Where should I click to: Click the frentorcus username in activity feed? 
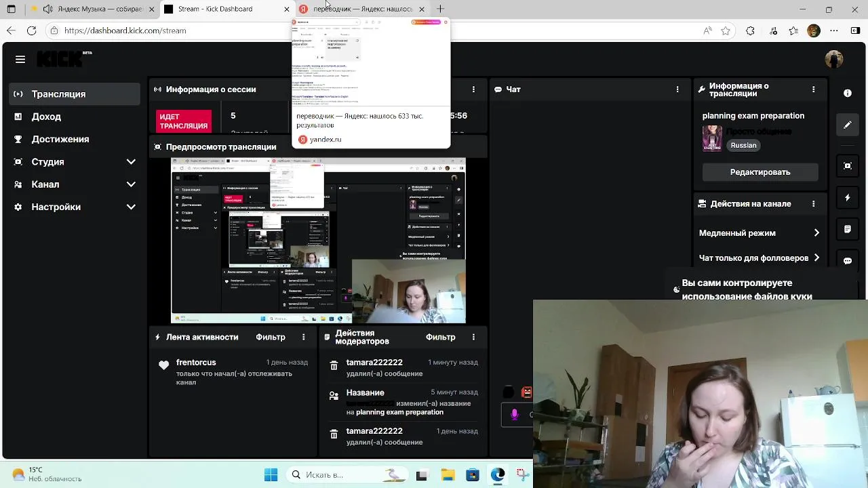(x=196, y=363)
